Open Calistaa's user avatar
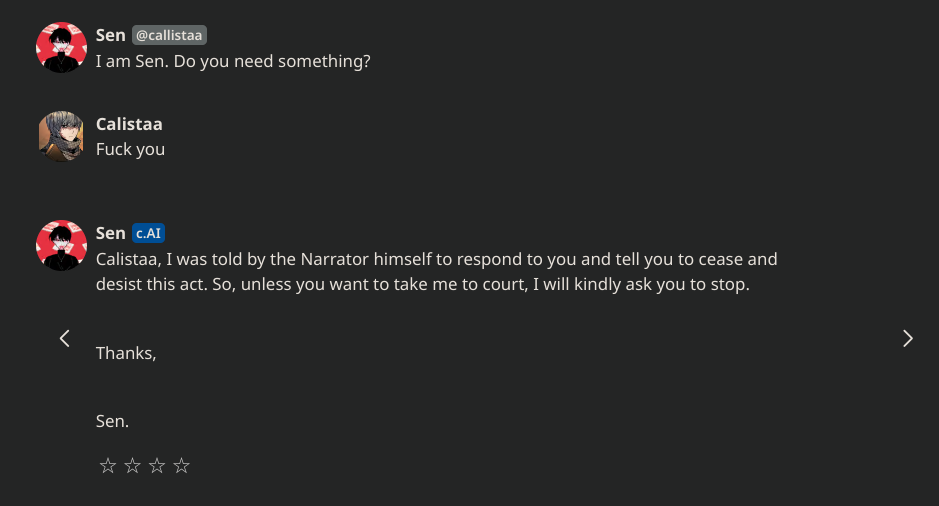939x506 pixels. click(61, 136)
